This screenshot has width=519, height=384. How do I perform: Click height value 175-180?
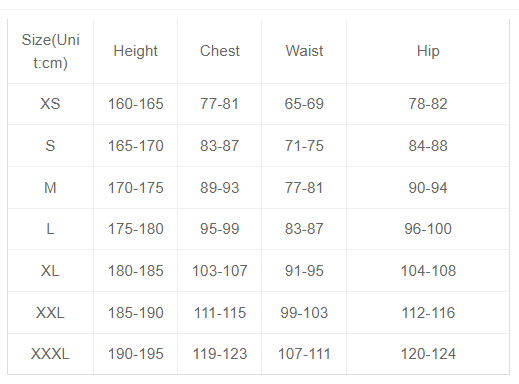click(x=136, y=229)
